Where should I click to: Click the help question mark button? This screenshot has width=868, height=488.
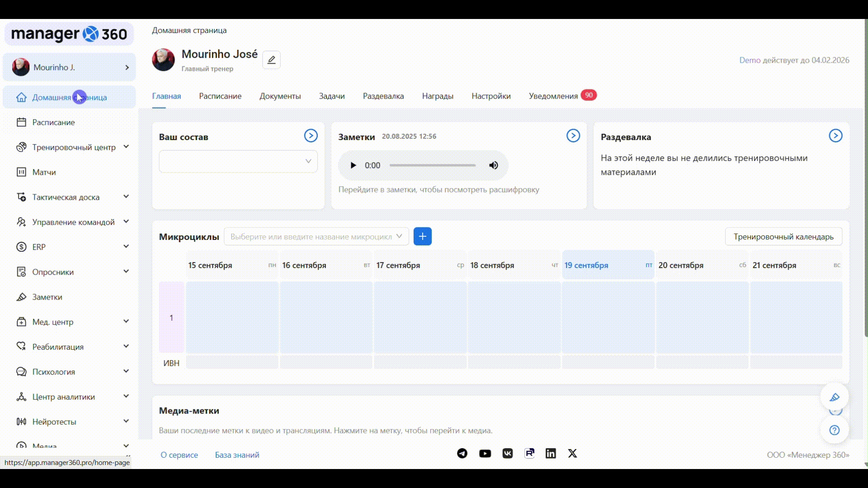[834, 430]
